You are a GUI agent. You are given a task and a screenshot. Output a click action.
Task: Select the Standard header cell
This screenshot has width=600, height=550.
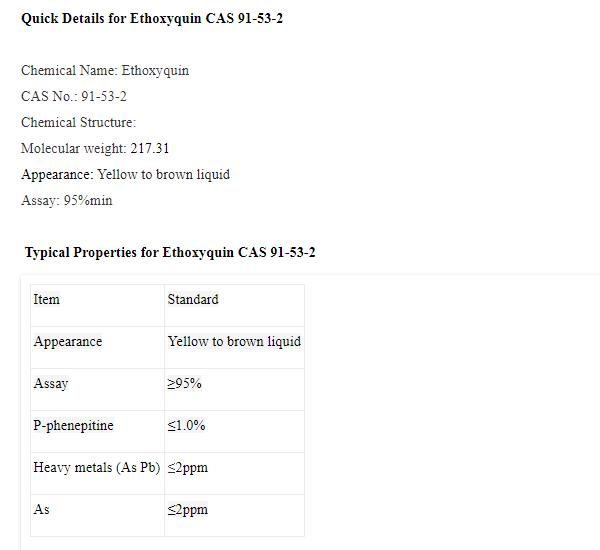[193, 299]
